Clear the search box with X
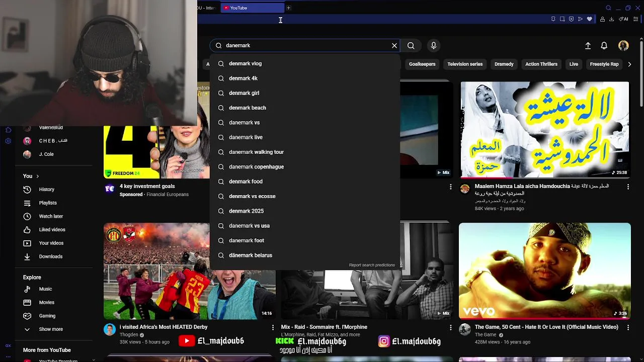 point(394,45)
